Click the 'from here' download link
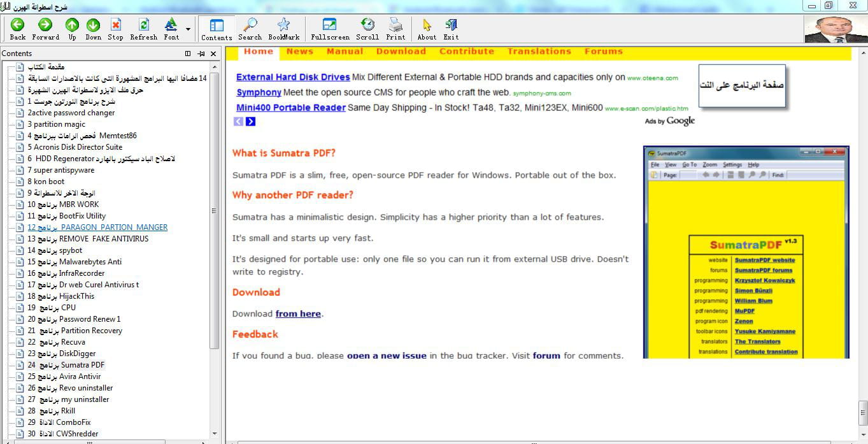Image resolution: width=868 pixels, height=444 pixels. (298, 313)
